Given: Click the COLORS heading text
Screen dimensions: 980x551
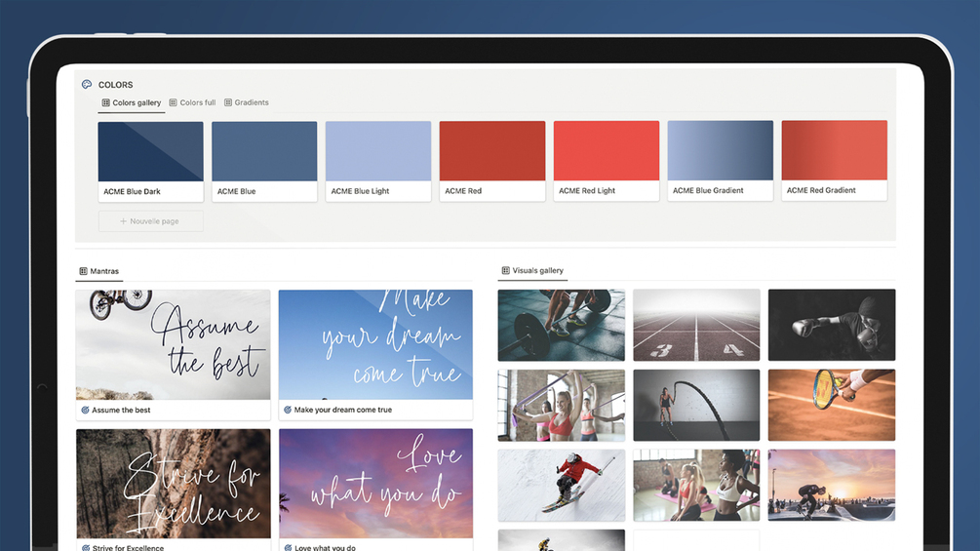Looking at the screenshot, I should point(116,85).
